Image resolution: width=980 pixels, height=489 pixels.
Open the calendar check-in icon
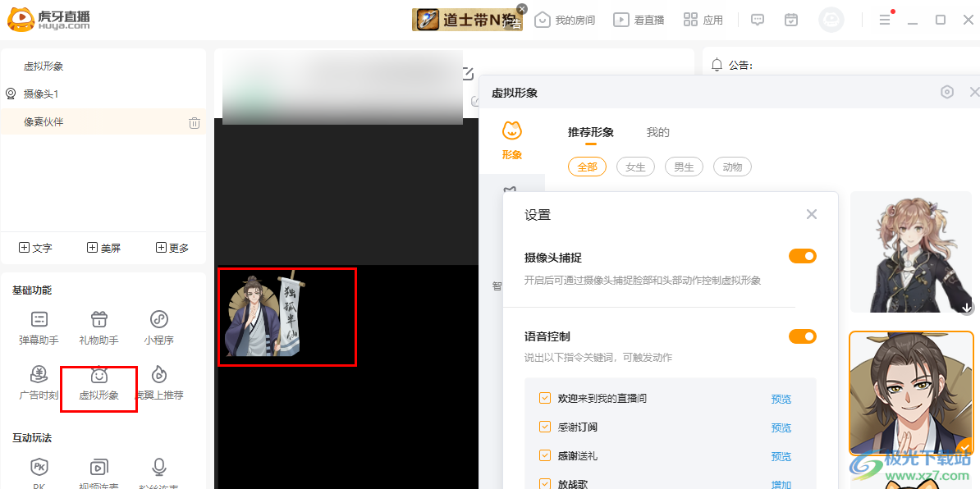pos(791,20)
